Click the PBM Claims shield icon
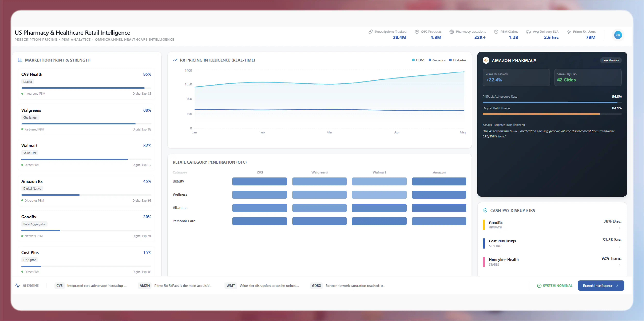644x321 pixels. point(496,32)
